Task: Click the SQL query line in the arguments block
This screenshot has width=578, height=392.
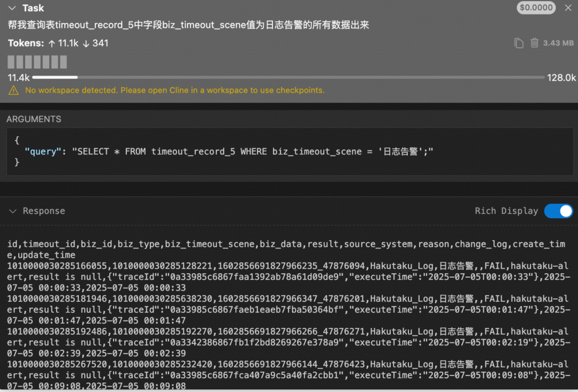Action: [229, 151]
